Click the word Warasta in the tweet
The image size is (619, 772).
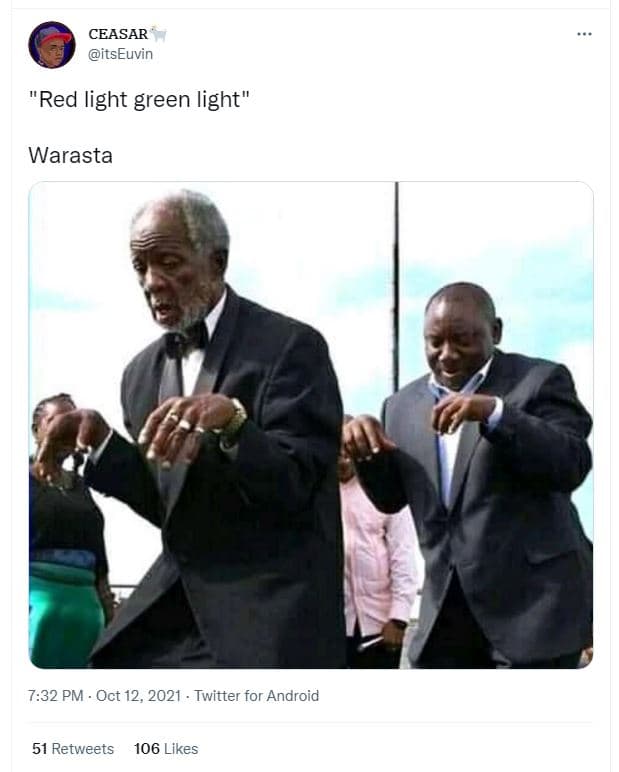[x=70, y=155]
